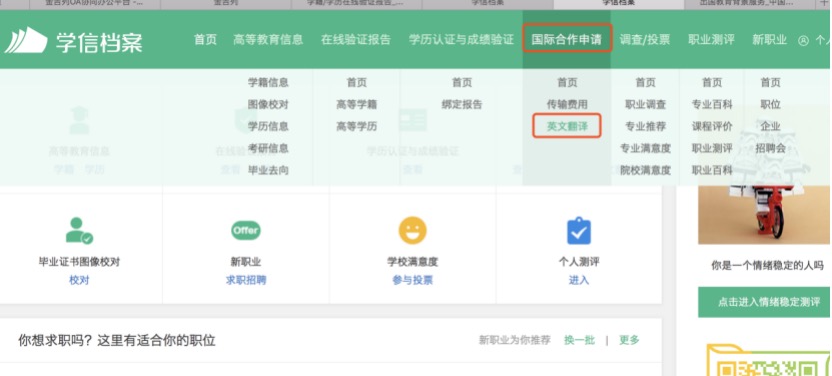Select 专业推荐 from the dropdown
The image size is (832, 376).
tap(645, 126)
